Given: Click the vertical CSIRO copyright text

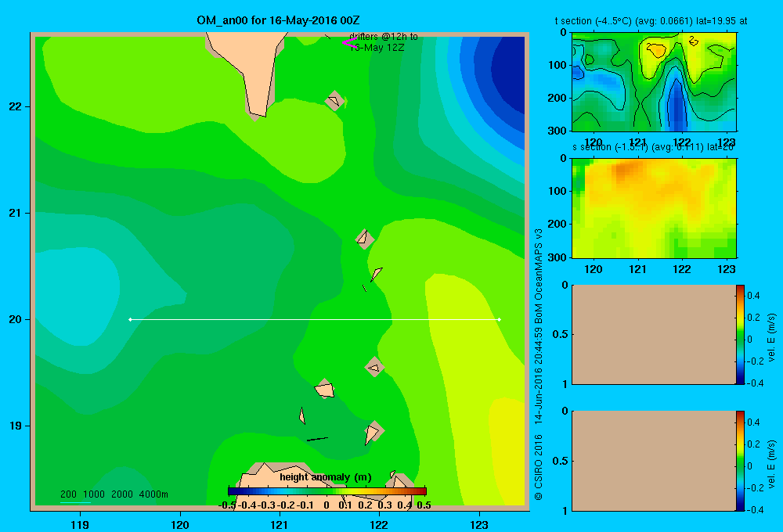Looking at the screenshot, I should tap(539, 365).
